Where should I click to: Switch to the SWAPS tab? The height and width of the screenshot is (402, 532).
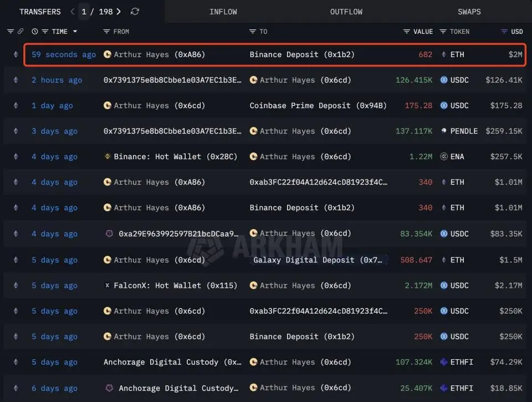point(469,11)
